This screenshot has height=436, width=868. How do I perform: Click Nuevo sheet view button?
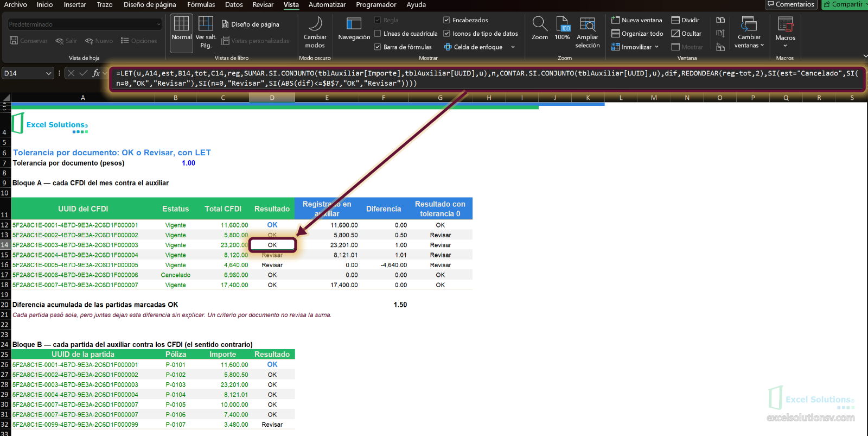click(99, 41)
